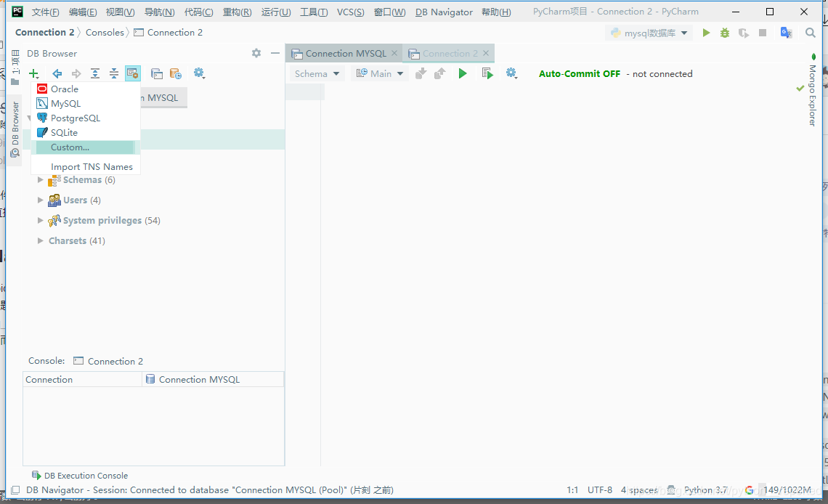Select Oracle connection type

click(x=86, y=89)
